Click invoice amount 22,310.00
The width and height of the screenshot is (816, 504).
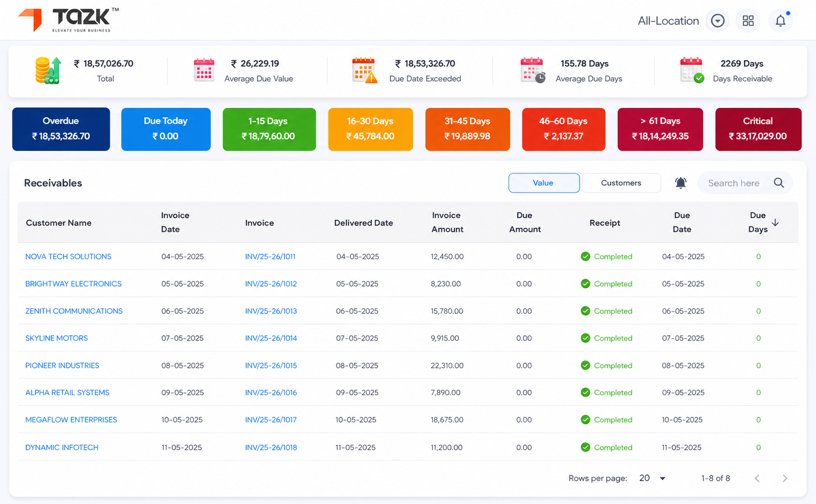tap(447, 365)
